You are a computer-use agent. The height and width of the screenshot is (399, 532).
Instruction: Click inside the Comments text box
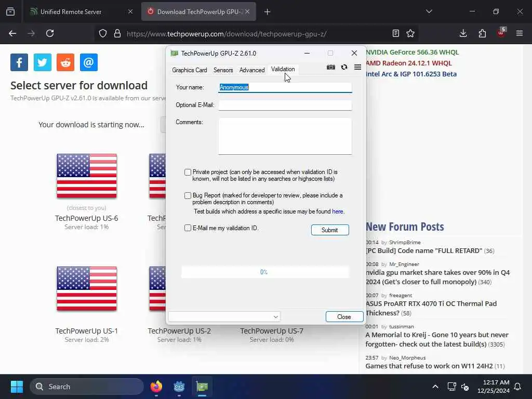[285, 136]
